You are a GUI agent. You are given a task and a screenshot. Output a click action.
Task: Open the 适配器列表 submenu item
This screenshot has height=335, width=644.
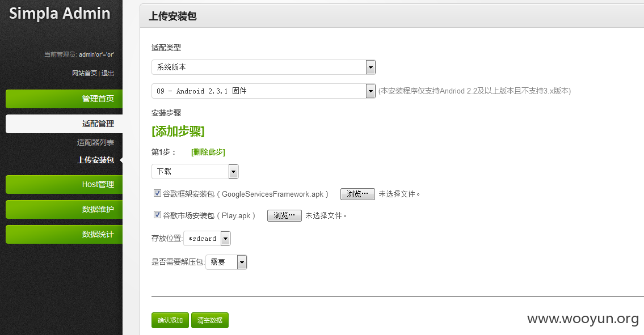[x=95, y=142]
